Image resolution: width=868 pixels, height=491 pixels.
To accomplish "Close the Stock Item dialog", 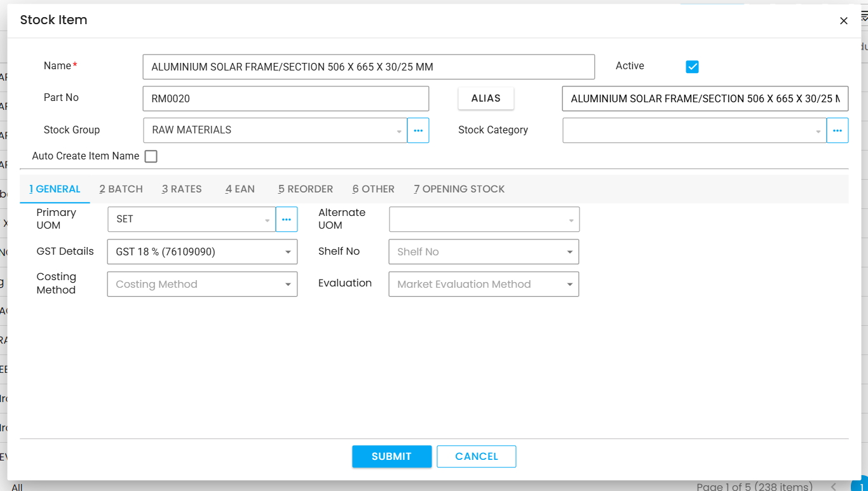I will (x=844, y=21).
